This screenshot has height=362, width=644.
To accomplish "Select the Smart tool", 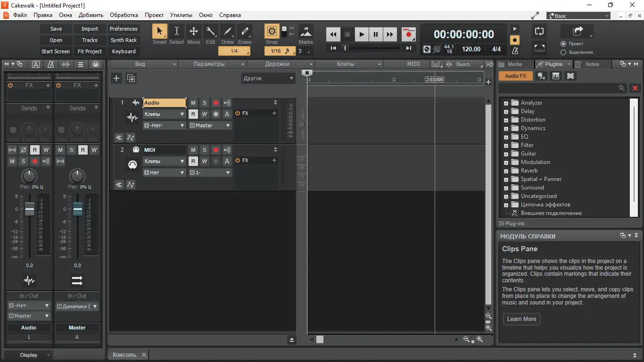I will point(159,32).
